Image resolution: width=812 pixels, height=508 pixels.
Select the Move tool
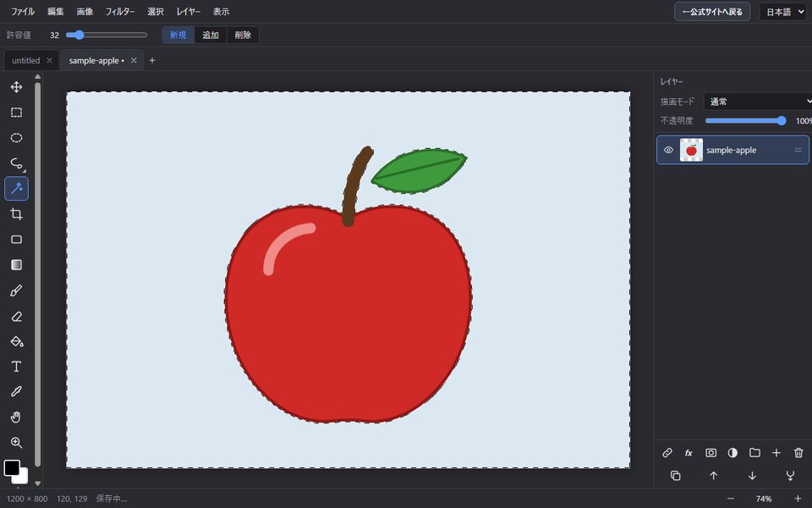[17, 86]
